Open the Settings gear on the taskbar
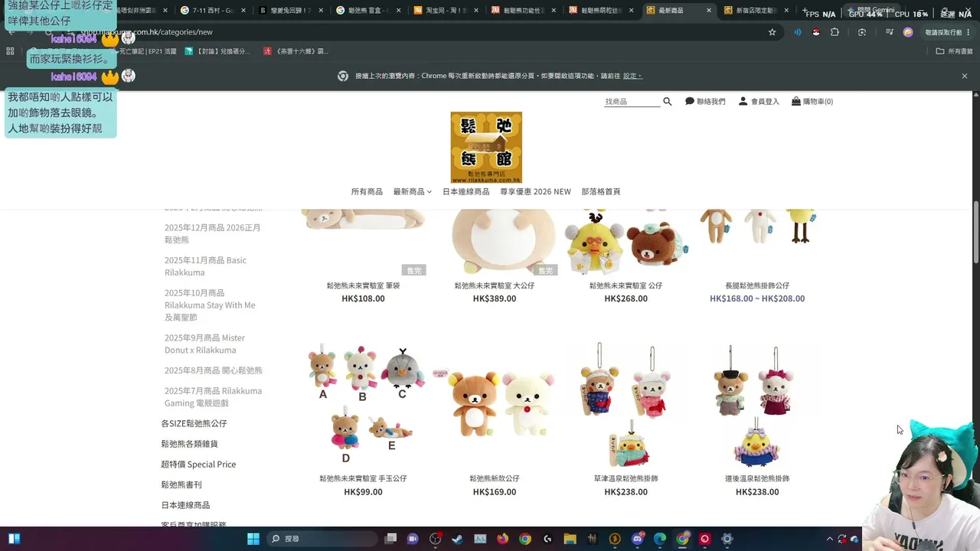 point(727,539)
